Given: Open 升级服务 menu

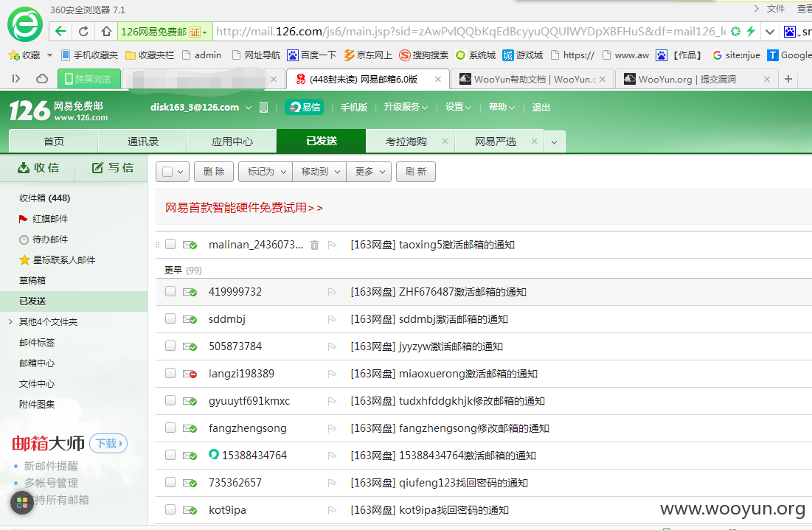Looking at the screenshot, I should click(406, 107).
